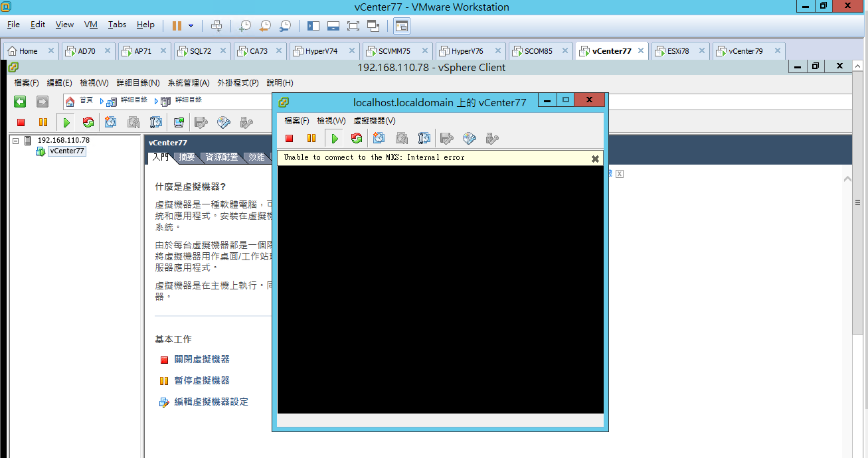This screenshot has width=868, height=458.
Task: Toggle the Workstation thumbnail bar icon
Action: click(x=333, y=25)
